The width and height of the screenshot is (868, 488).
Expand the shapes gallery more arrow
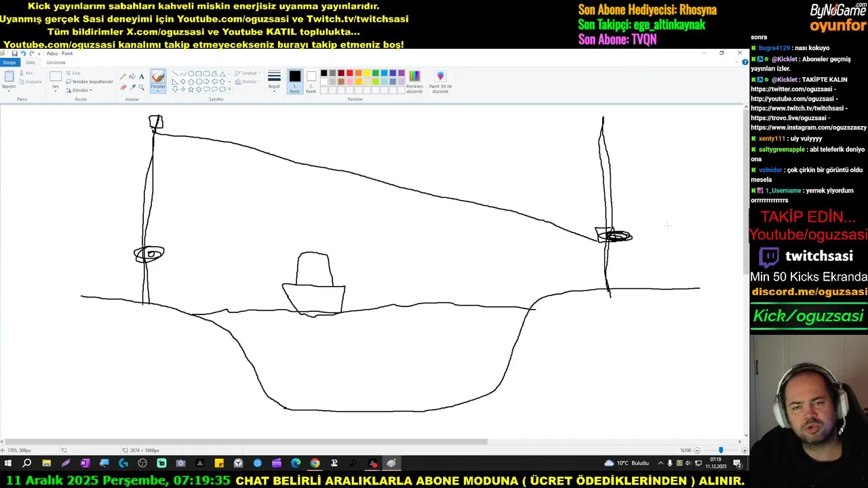(229, 89)
